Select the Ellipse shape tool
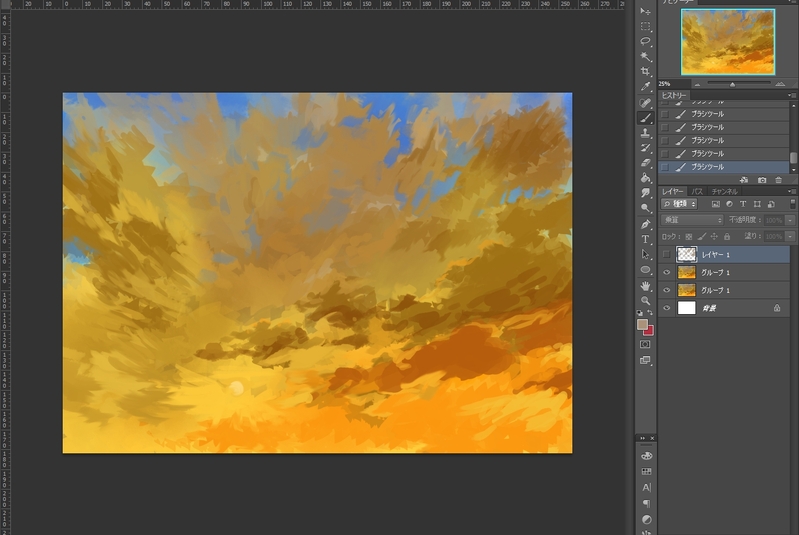 pyautogui.click(x=645, y=270)
